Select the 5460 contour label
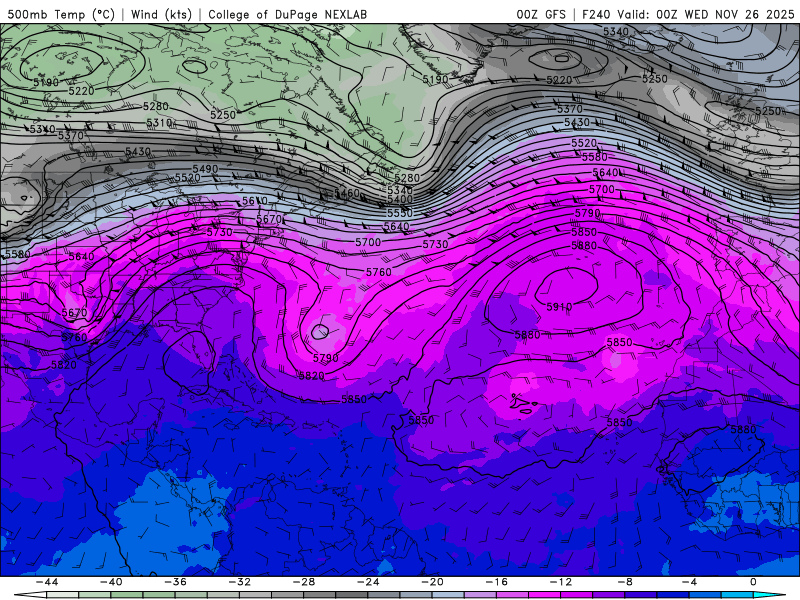This screenshot has height=600, width=800. [347, 193]
